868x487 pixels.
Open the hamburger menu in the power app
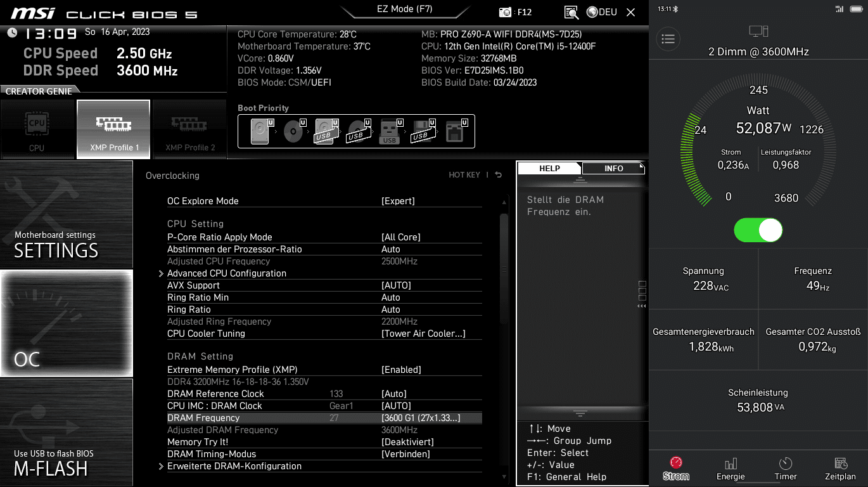click(668, 39)
